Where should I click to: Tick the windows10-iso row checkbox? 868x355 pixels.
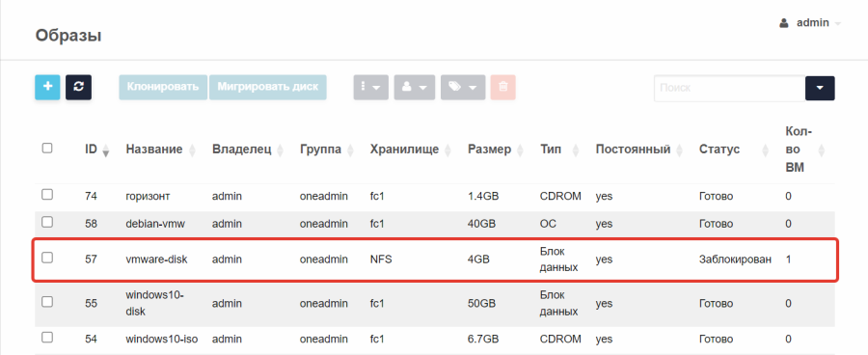point(47,338)
